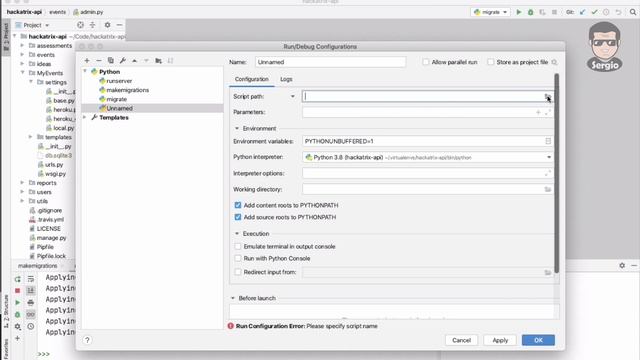
Task: Uncheck Add source roots to PYTHONPATH
Action: pos(238,217)
